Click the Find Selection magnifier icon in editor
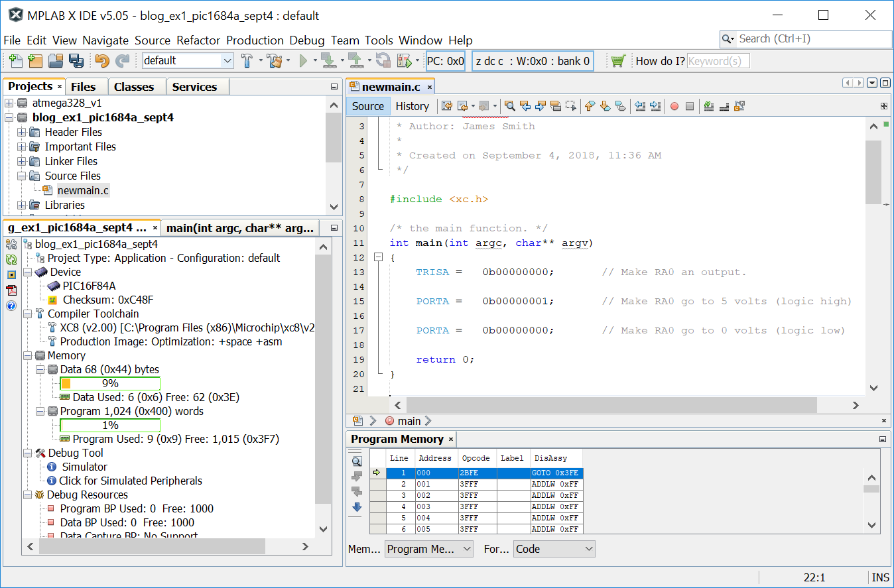Viewport: 894px width, 588px height. (x=509, y=106)
